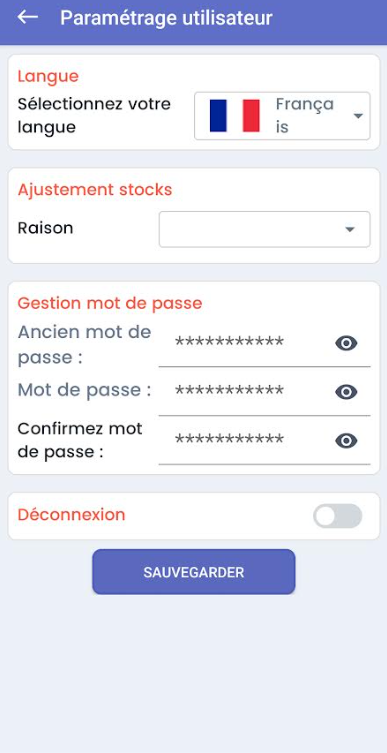Image resolution: width=387 pixels, height=753 pixels.
Task: Click the Raison dropdown arrow
Action: [x=350, y=230]
